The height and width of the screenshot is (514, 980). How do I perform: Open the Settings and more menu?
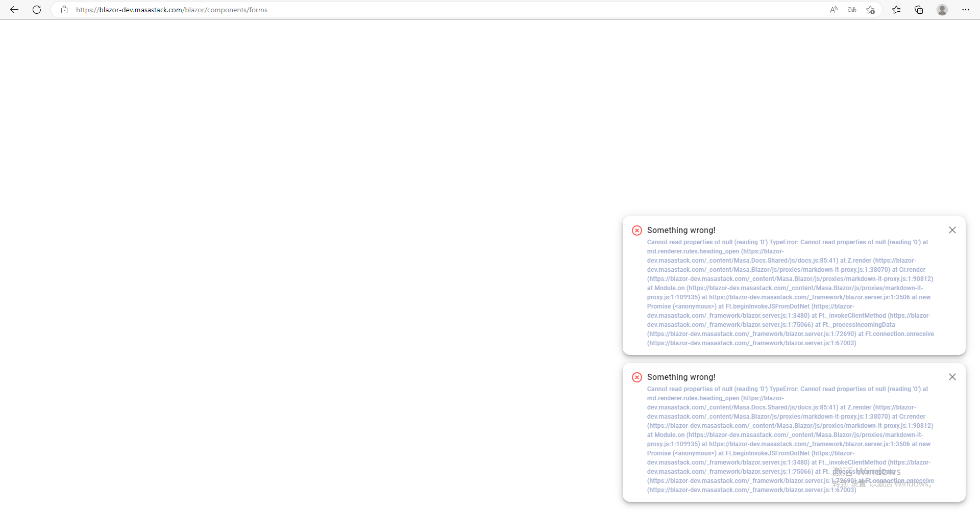click(x=966, y=10)
